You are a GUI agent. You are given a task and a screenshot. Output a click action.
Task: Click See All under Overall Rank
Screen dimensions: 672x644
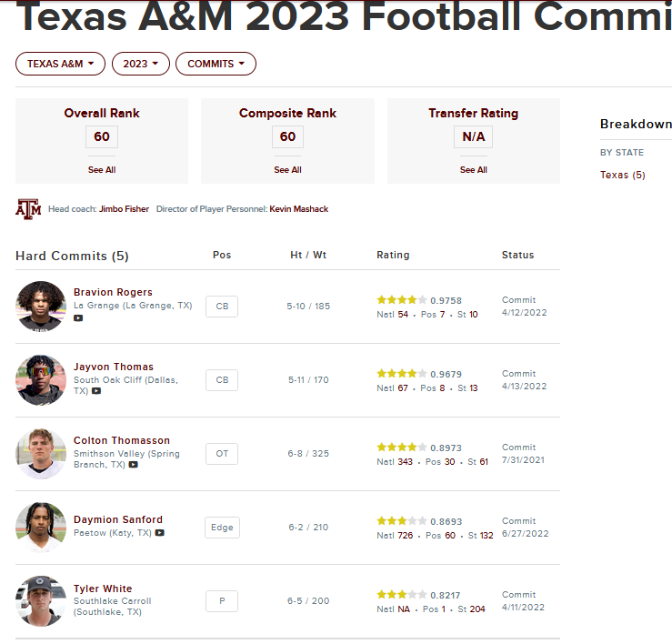102,170
